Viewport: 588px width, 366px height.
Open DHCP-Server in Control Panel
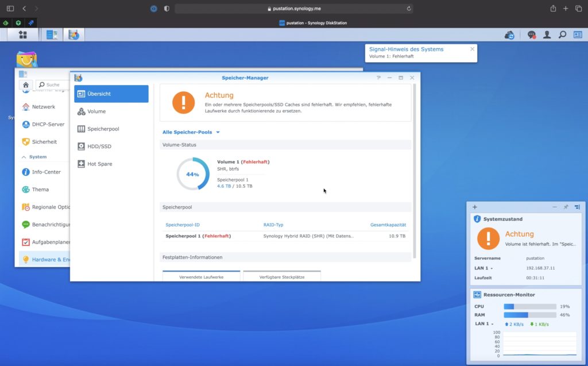pyautogui.click(x=43, y=124)
